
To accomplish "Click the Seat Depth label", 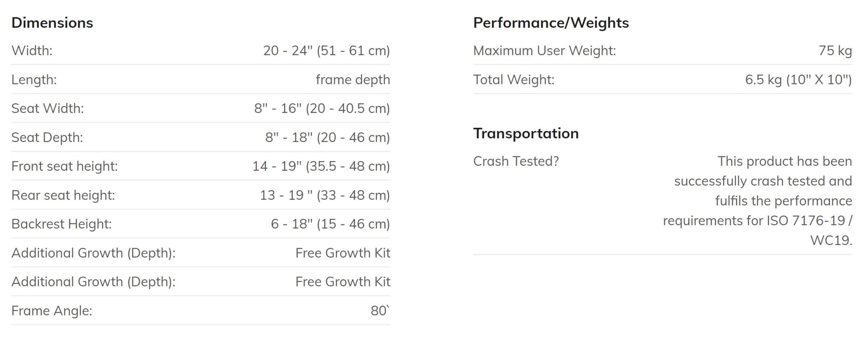I will (x=47, y=137).
